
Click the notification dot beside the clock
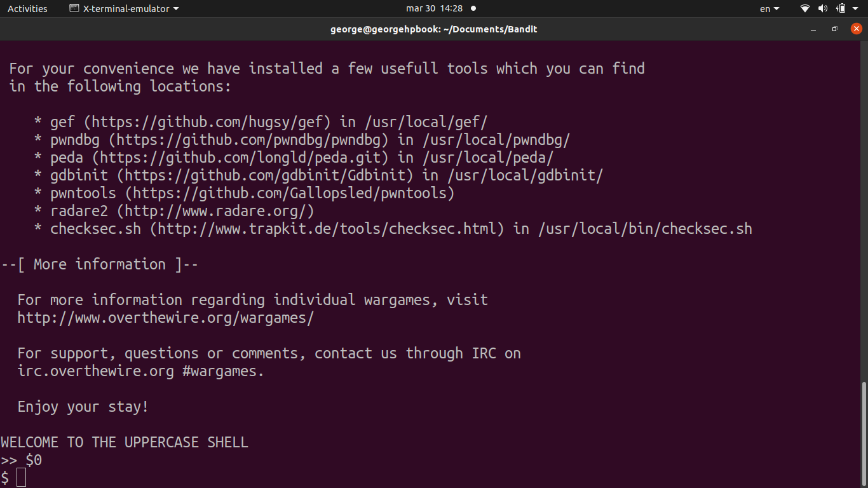[x=473, y=9]
